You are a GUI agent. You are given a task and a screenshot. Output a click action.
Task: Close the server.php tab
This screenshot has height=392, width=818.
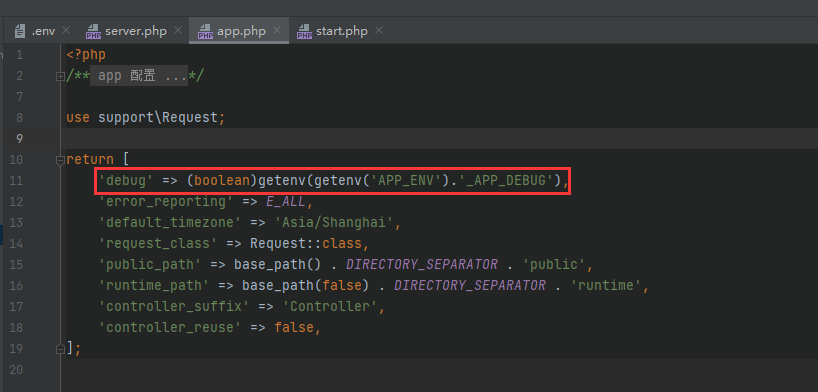pos(178,31)
